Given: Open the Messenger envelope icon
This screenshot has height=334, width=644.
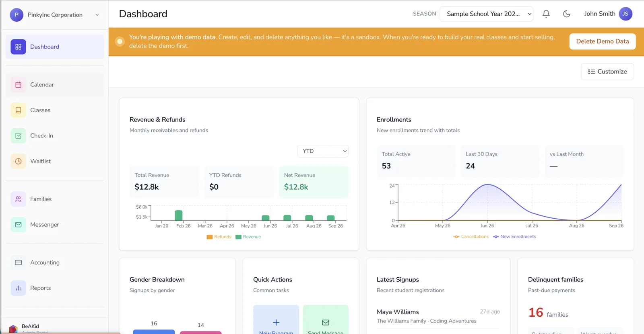Looking at the screenshot, I should pyautogui.click(x=18, y=225).
